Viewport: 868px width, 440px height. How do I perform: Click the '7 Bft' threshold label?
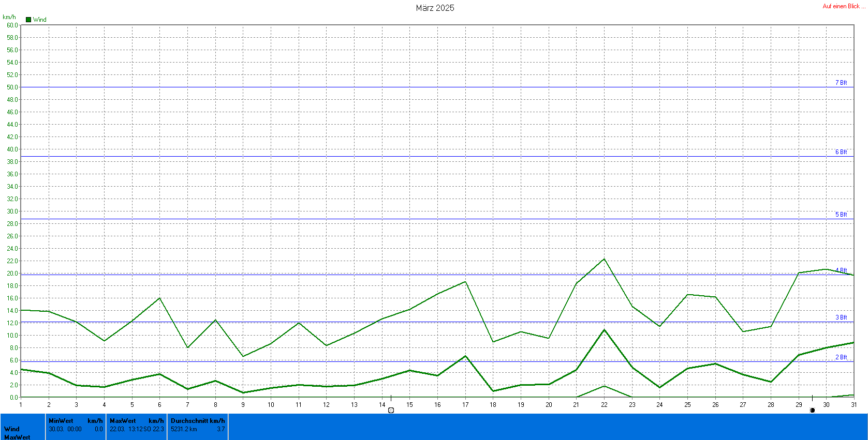841,83
